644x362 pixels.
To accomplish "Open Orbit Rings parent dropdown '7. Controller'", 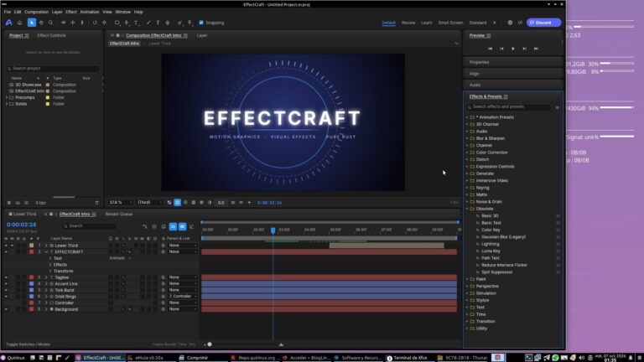I will coord(183,297).
